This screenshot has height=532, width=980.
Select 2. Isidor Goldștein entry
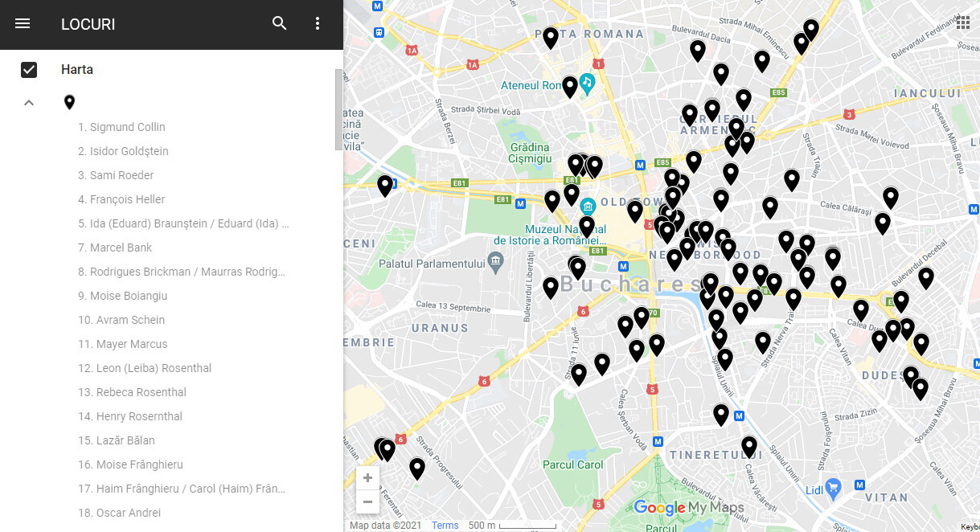click(x=123, y=151)
